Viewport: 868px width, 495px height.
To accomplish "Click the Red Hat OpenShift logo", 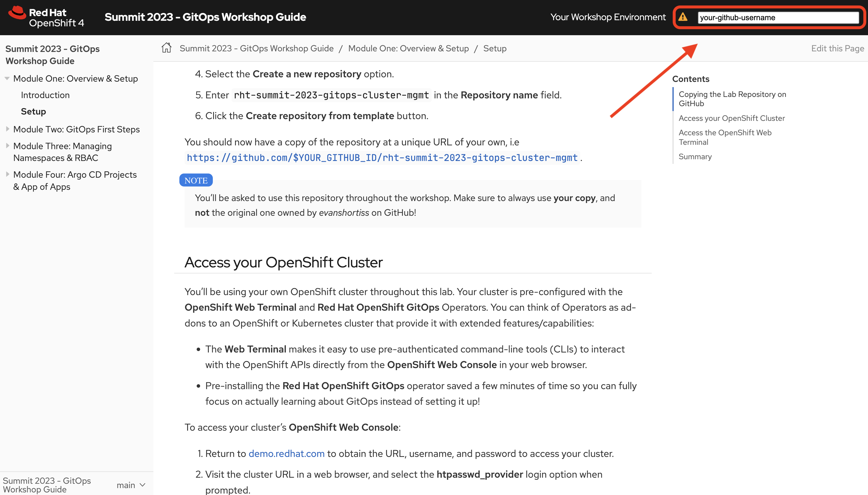I will click(46, 17).
